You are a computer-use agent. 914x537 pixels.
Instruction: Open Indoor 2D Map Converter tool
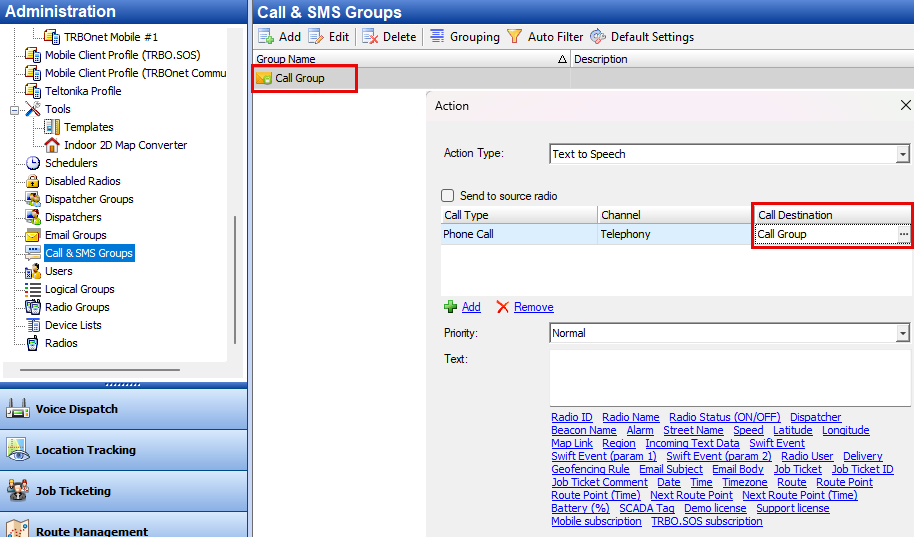[125, 145]
